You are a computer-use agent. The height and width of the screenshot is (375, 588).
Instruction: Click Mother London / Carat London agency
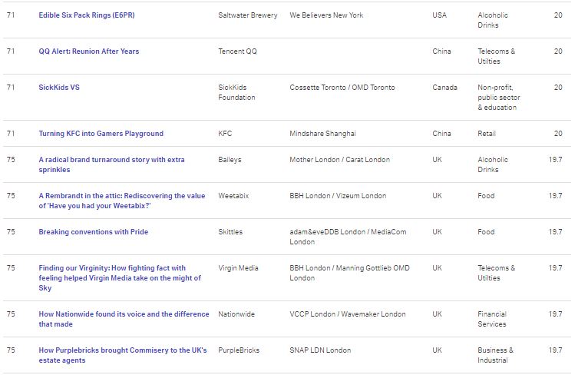click(x=340, y=160)
